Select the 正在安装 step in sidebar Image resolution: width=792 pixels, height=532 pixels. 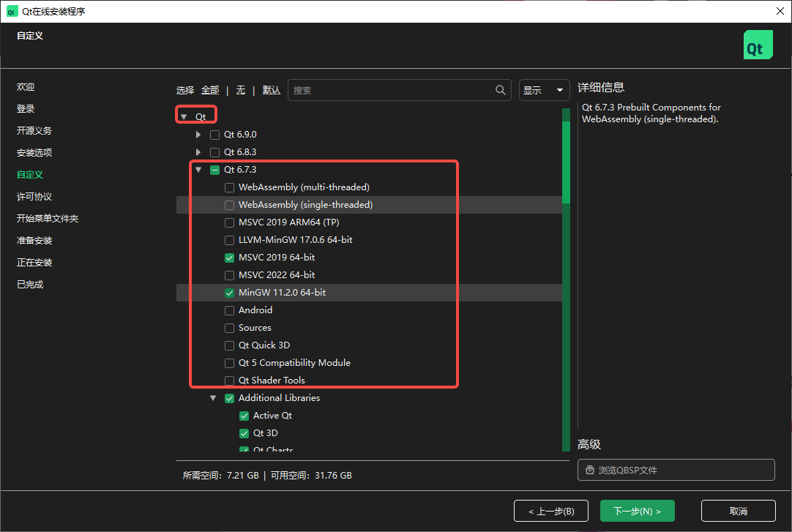point(34,263)
